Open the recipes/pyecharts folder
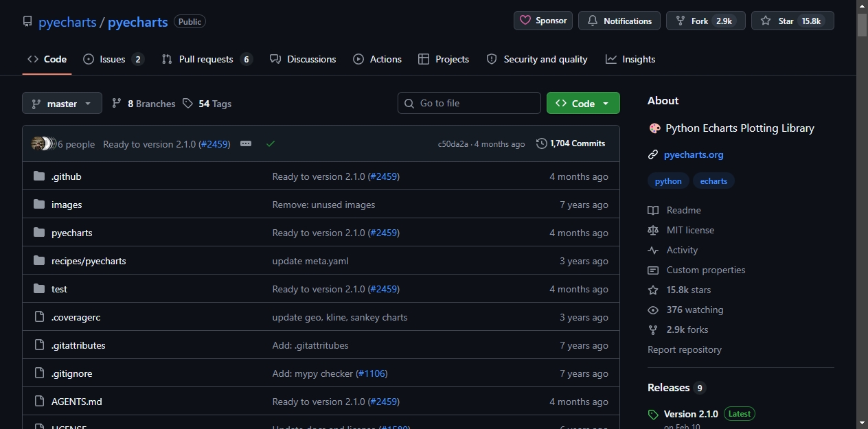Image resolution: width=868 pixels, height=429 pixels. tap(89, 261)
